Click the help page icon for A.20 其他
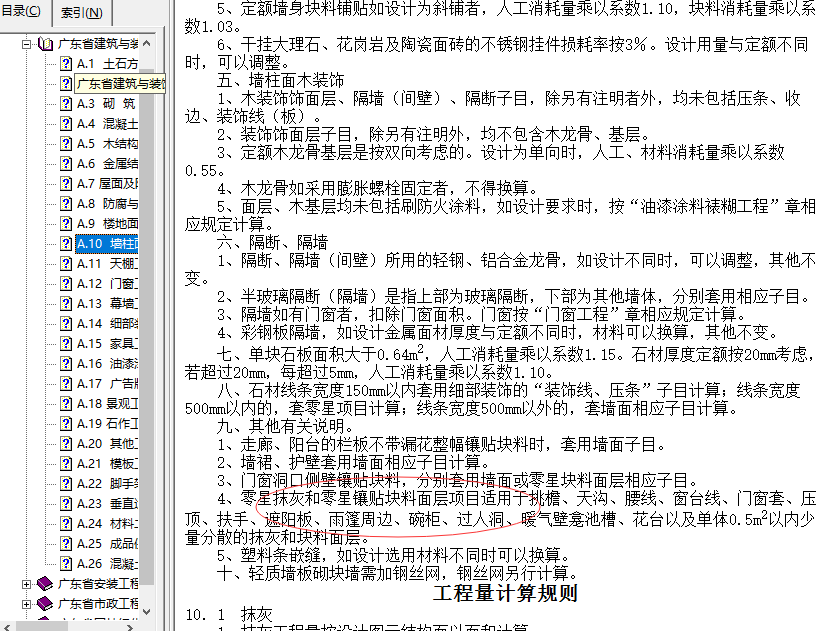The height and width of the screenshot is (631, 830). click(x=66, y=444)
